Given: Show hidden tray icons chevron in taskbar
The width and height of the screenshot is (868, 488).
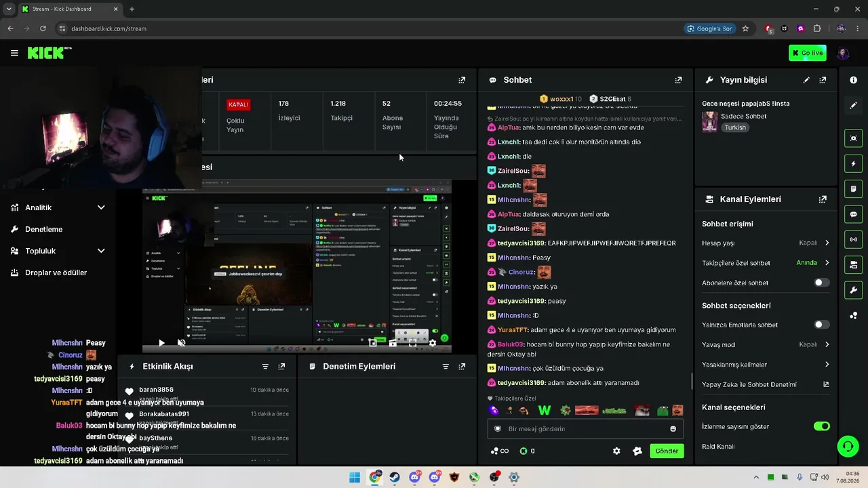Looking at the screenshot, I should 756,477.
